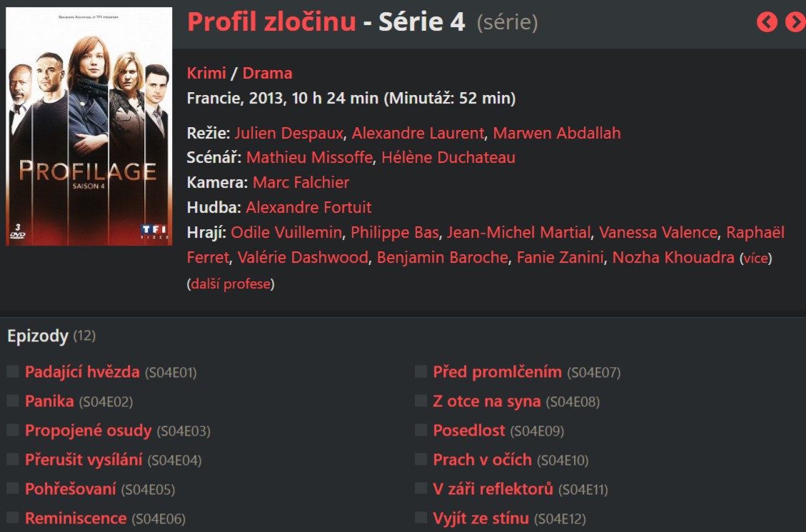Click the Profilage DVD poster thumbnail
Image resolution: width=806 pixels, height=532 pixels.
pyautogui.click(x=89, y=126)
